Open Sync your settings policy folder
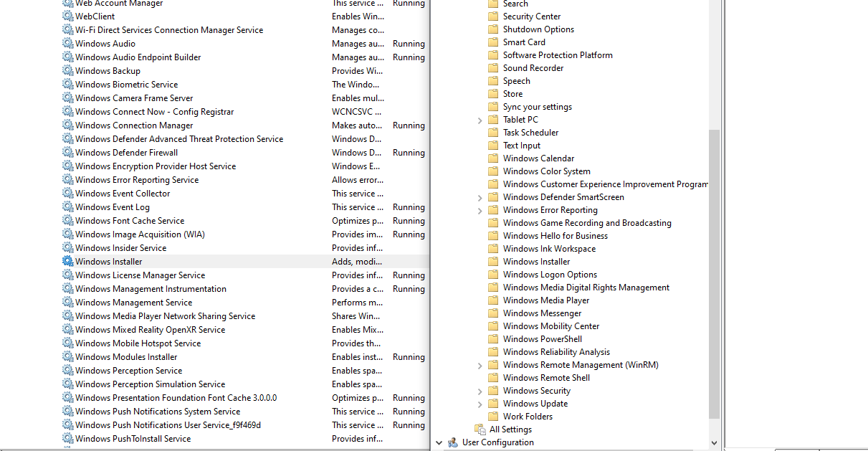 [538, 107]
